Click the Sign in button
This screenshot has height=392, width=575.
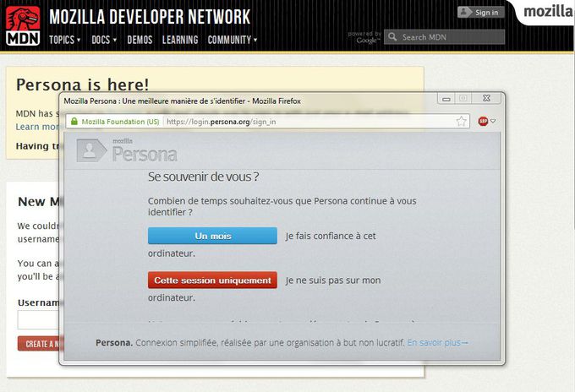click(481, 12)
